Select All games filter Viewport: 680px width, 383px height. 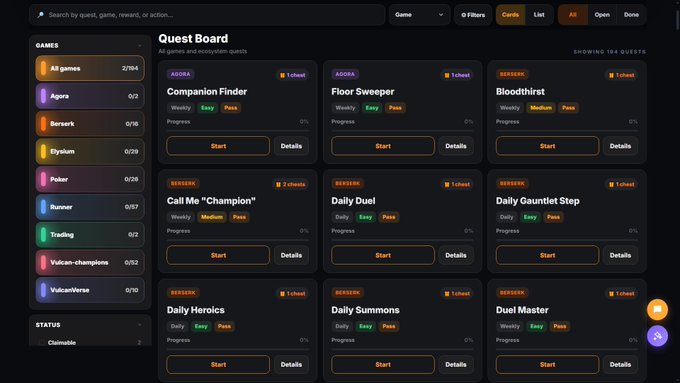coord(90,68)
